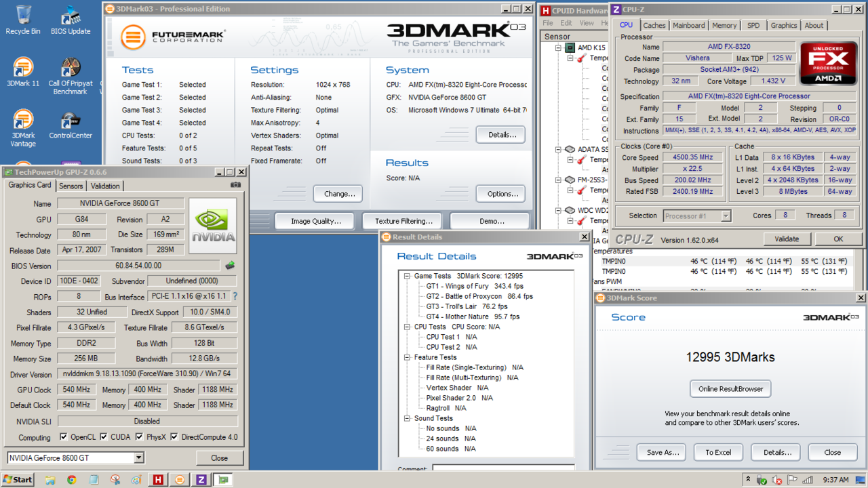Open the Call Of Pripyat Benchmark shortcut
868x488 pixels.
pyautogui.click(x=71, y=75)
